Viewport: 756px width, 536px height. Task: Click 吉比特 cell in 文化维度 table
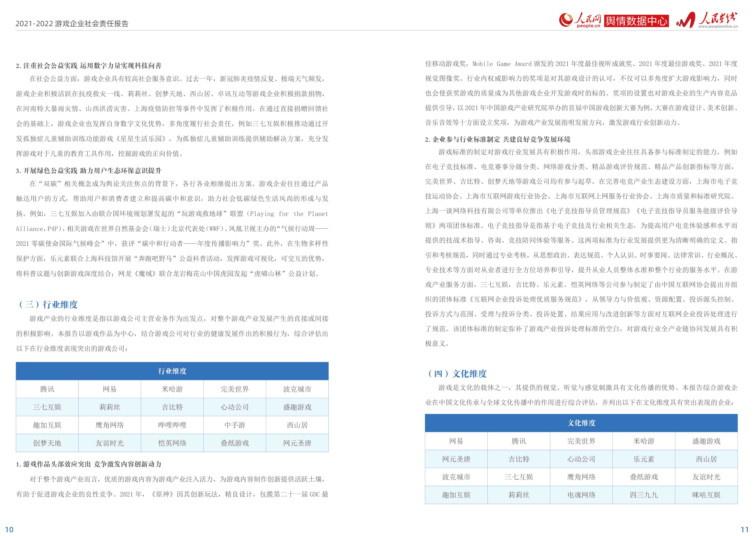tap(519, 459)
